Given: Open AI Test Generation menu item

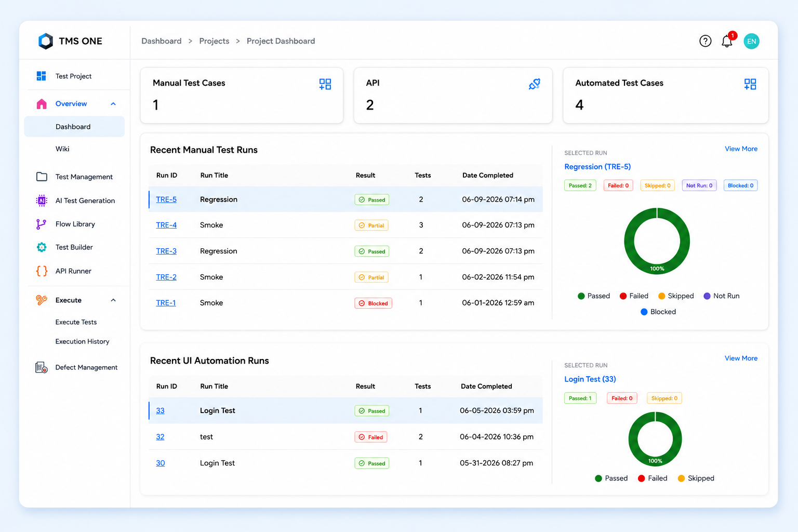Looking at the screenshot, I should pyautogui.click(x=85, y=201).
